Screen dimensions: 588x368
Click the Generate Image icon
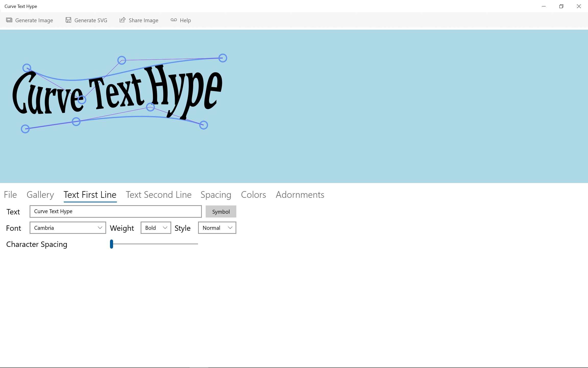9,20
